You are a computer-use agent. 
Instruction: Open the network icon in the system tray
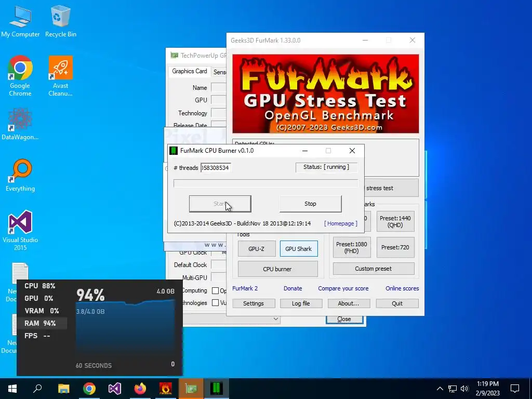click(x=453, y=389)
